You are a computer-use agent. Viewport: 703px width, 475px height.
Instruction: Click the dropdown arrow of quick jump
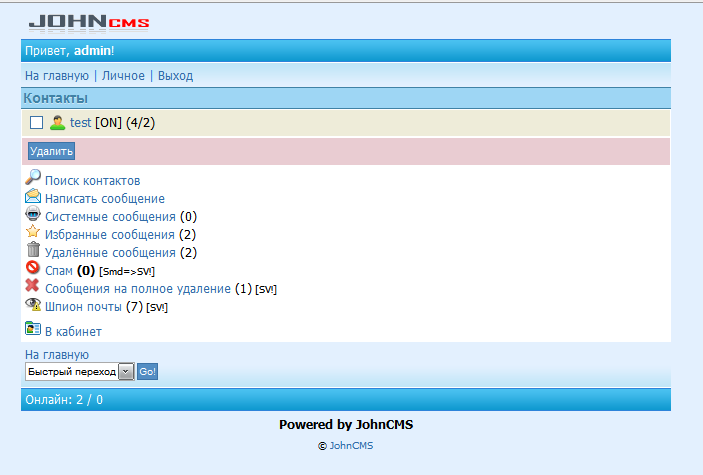[x=126, y=371]
